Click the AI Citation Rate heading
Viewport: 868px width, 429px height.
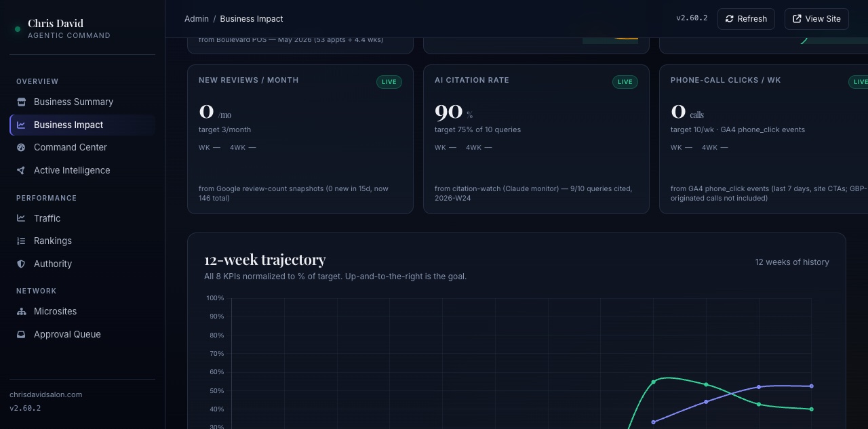click(472, 80)
